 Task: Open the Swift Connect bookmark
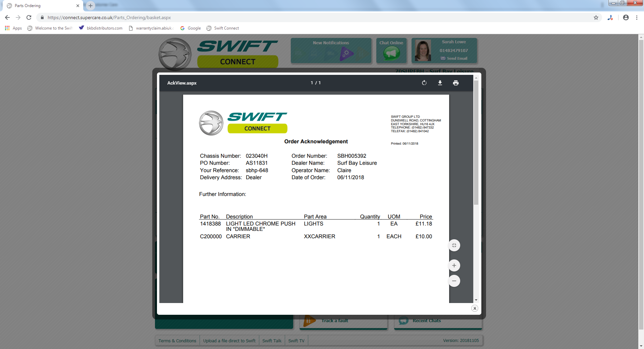pos(223,28)
